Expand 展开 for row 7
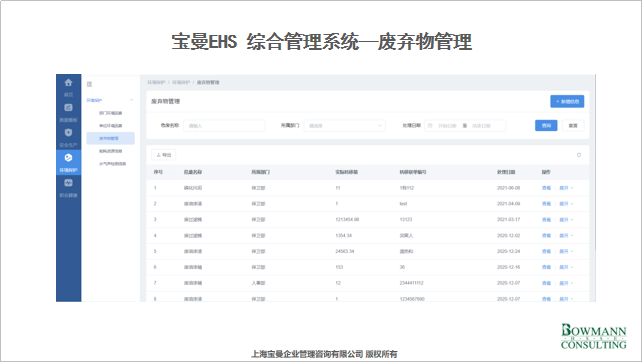 click(x=566, y=283)
